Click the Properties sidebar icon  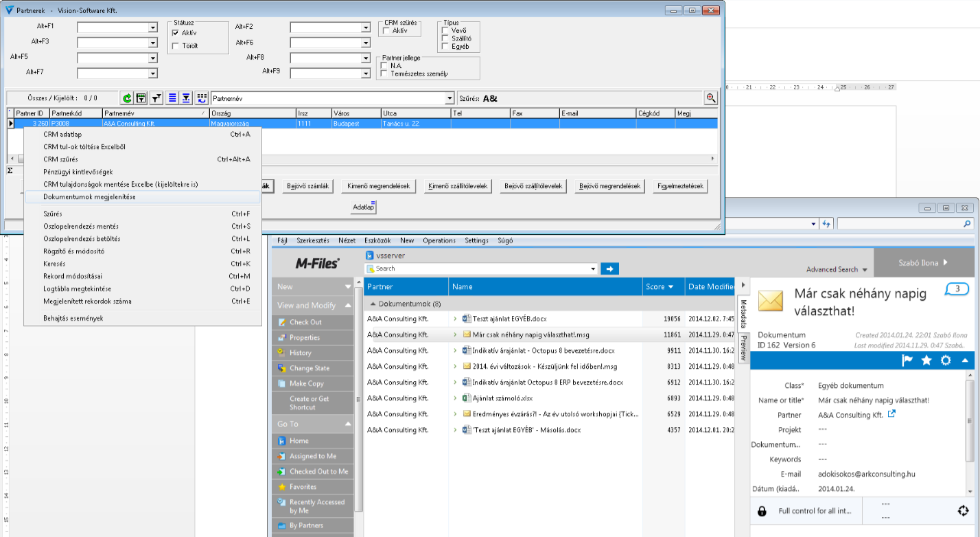coord(281,337)
